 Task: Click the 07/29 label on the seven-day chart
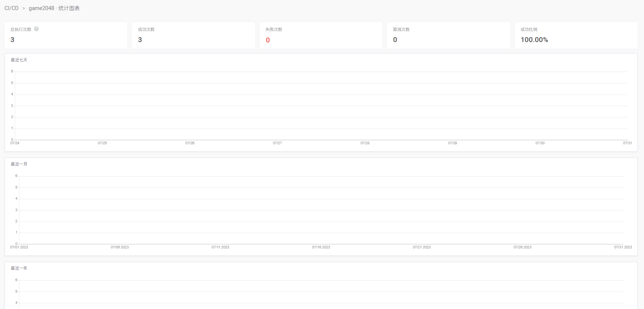point(452,143)
